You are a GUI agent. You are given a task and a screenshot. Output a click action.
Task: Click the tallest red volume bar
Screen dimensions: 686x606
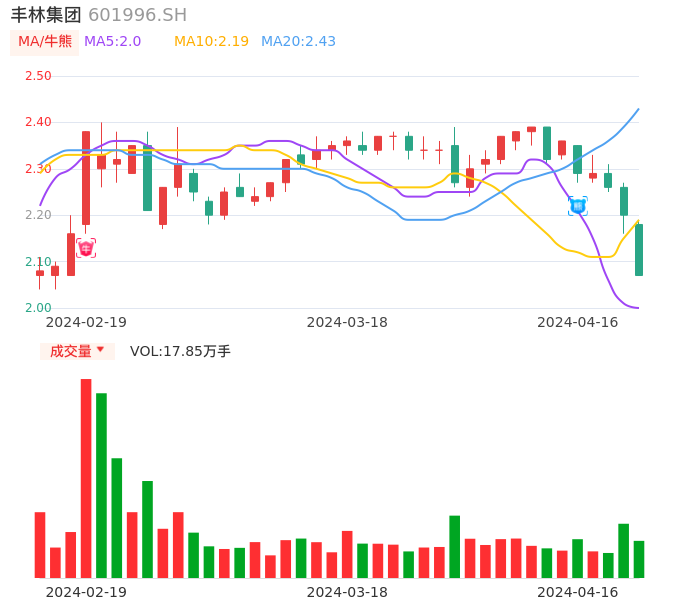pos(86,478)
